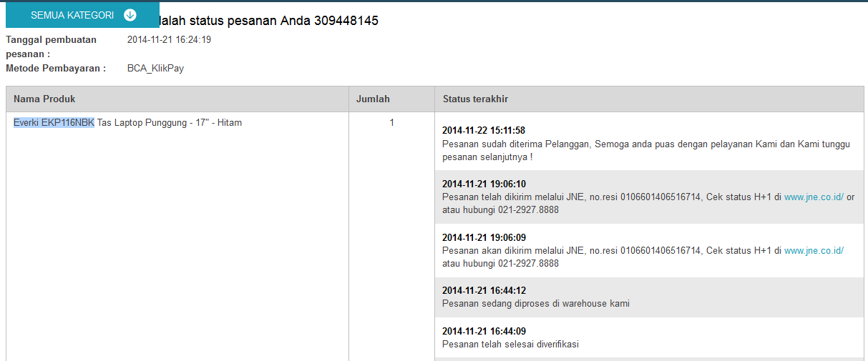Open the www.jne.co.id link in the 19:06:09 entry
The width and height of the screenshot is (868, 361).
click(814, 251)
